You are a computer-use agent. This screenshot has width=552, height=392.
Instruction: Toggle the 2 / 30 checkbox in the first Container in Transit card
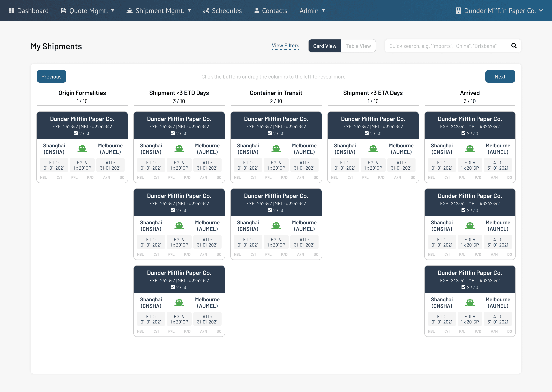270,133
